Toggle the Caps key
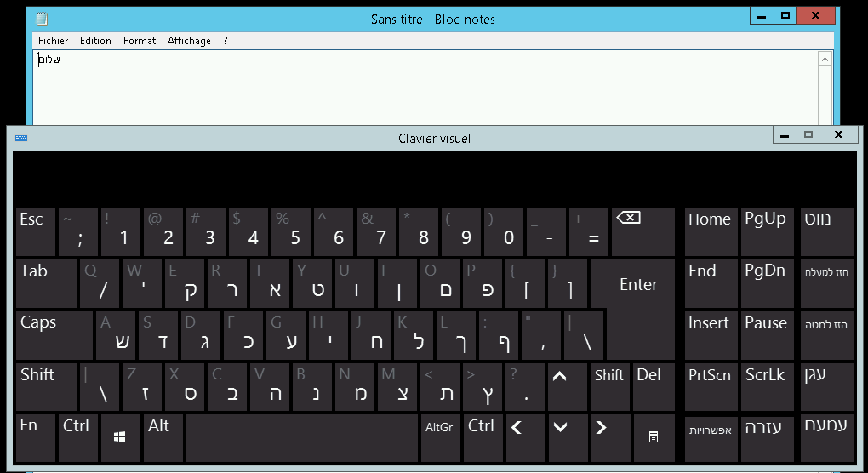This screenshot has height=473, width=868. point(54,335)
